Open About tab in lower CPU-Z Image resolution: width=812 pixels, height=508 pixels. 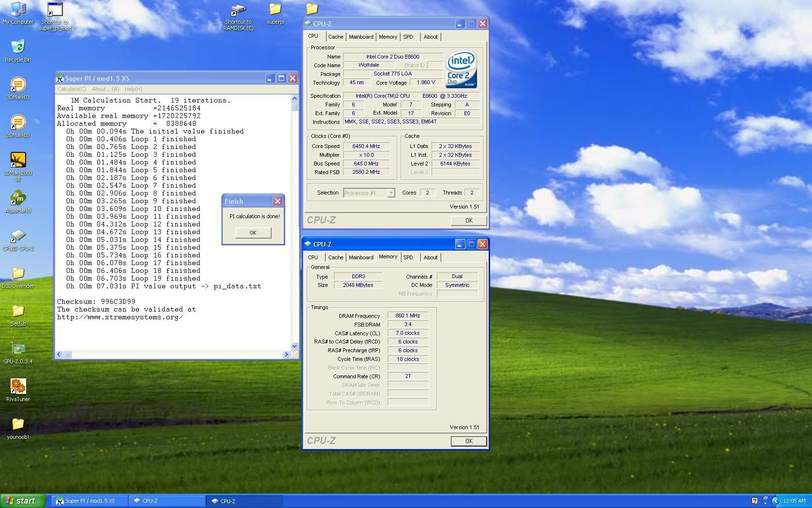[431, 257]
